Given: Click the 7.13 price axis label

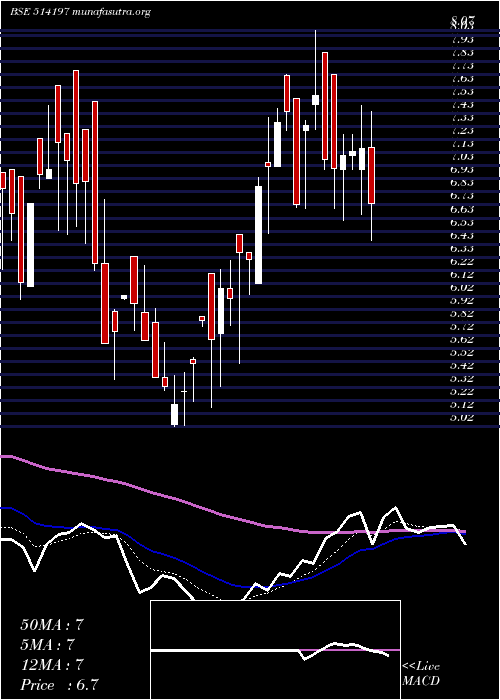Looking at the screenshot, I should (462, 144).
